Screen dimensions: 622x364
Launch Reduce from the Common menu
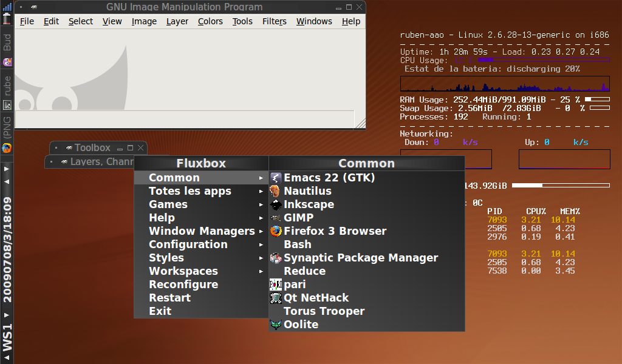[x=366, y=271]
